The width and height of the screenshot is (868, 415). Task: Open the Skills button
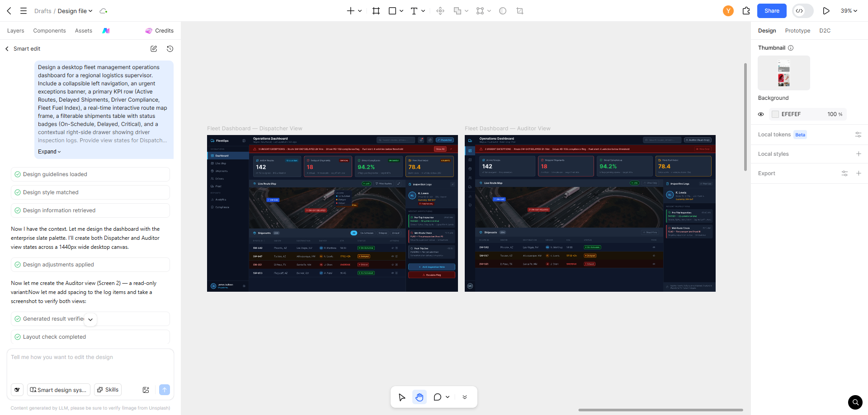click(108, 390)
